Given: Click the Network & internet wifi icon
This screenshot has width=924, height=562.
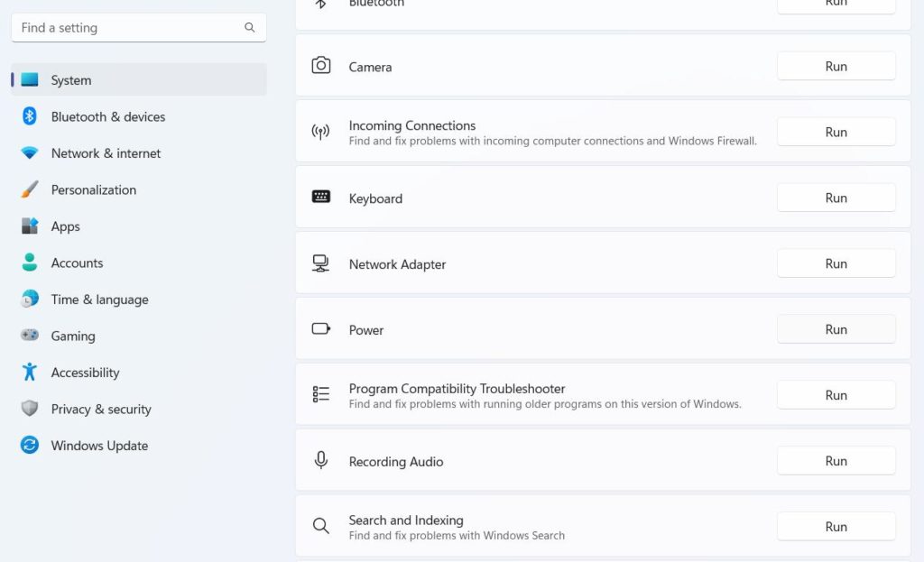Looking at the screenshot, I should pyautogui.click(x=30, y=152).
